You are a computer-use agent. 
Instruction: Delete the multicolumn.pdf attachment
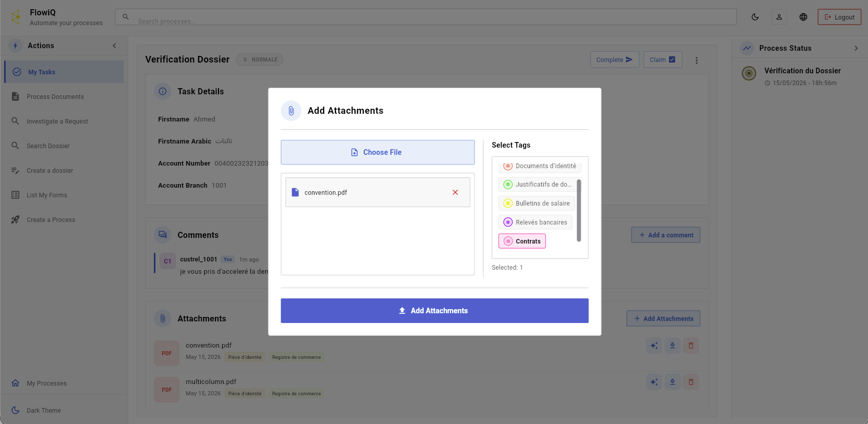(691, 382)
